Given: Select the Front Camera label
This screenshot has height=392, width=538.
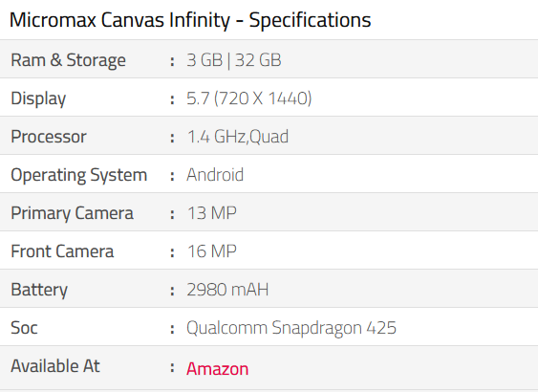Looking at the screenshot, I should (x=62, y=251).
